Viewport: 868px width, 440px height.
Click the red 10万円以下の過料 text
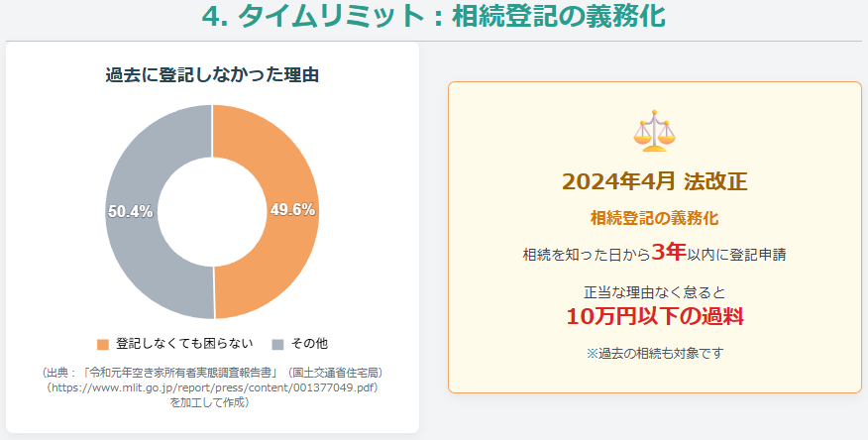tap(654, 316)
